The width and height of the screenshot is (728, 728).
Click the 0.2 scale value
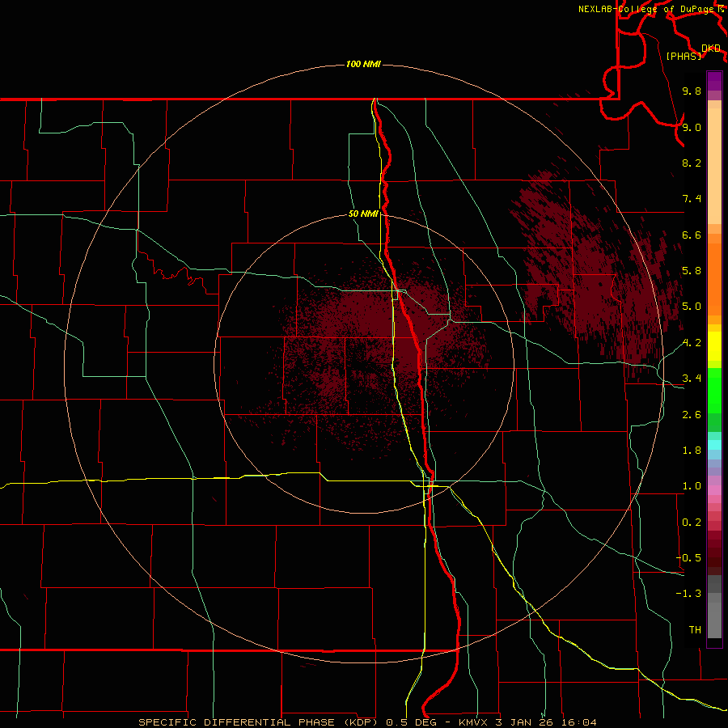[x=692, y=523]
